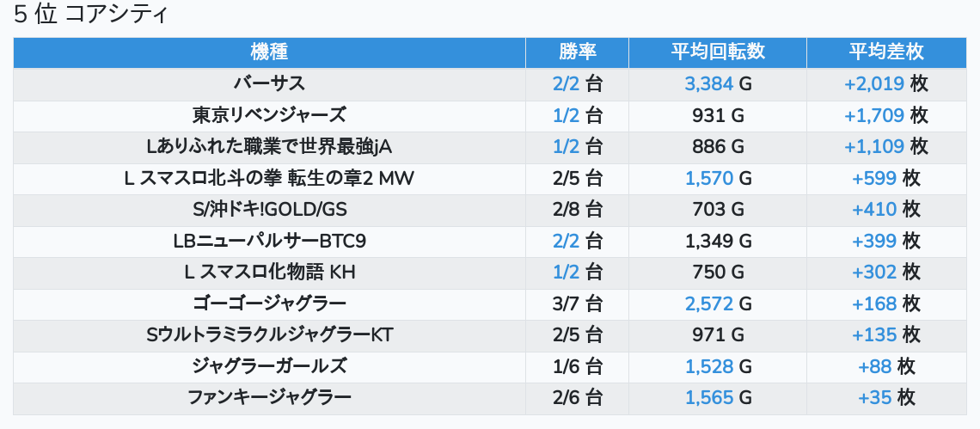The image size is (980, 429).
Task: Click the ジャグラーガールズ machine name
Action: pos(269,366)
